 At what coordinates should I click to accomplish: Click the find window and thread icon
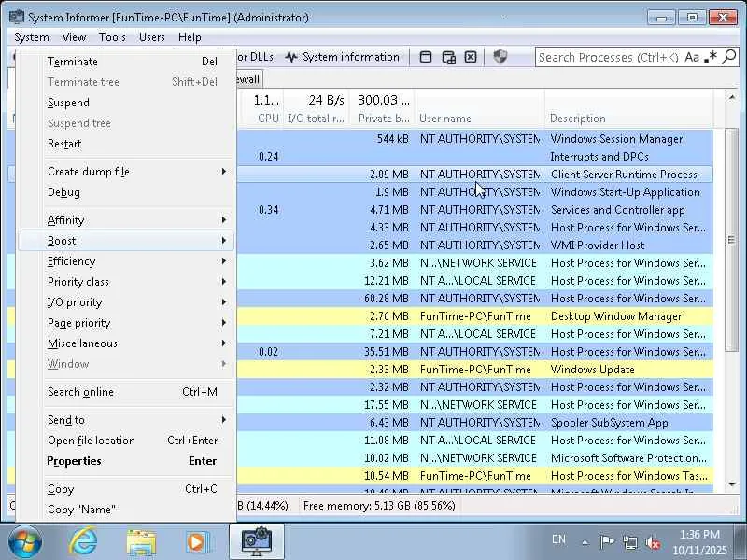[x=448, y=57]
